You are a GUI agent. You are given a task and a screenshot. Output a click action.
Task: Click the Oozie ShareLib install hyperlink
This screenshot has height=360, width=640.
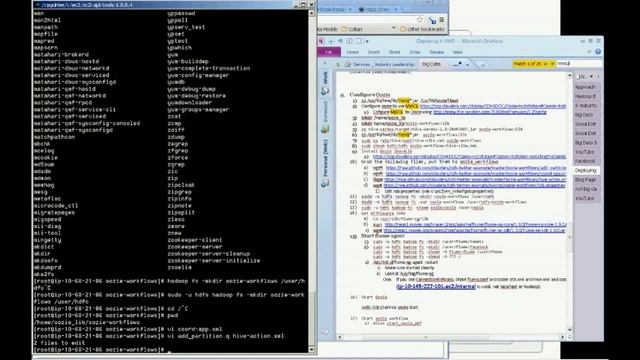pyautogui.click(x=469, y=157)
